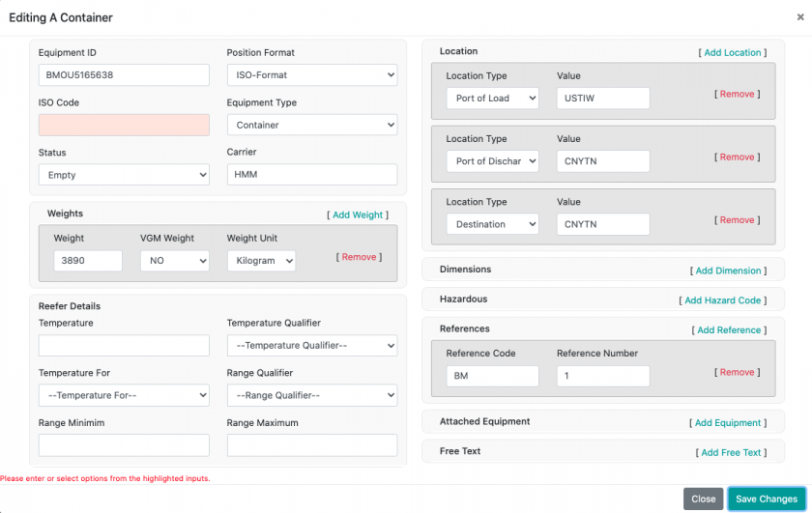This screenshot has height=513, width=812.
Task: Click the Add Location link
Action: coord(733,53)
